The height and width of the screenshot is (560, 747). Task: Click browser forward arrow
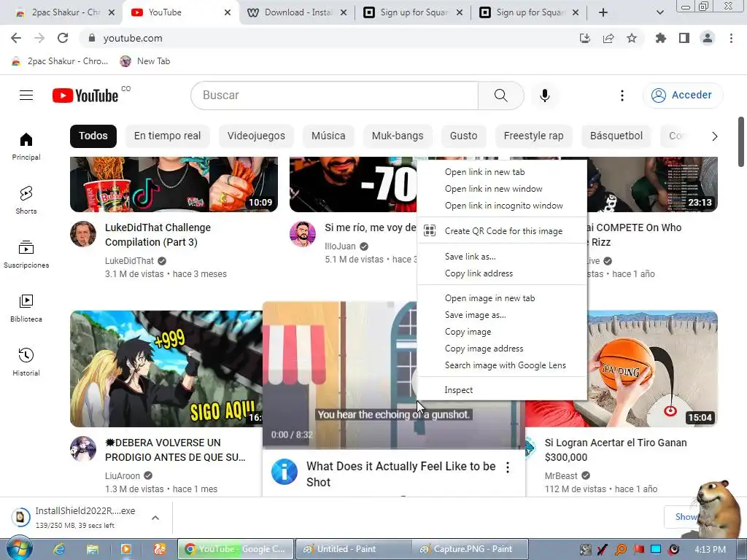(39, 38)
